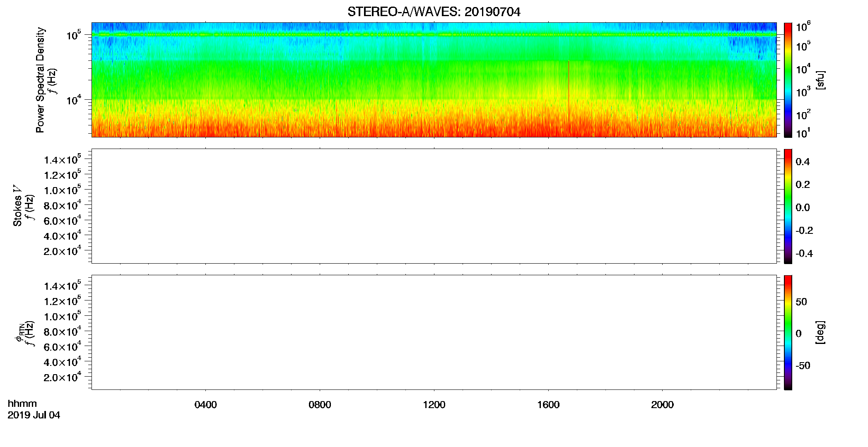Click the 1.4×10^5 tick in the φ RTN panel

[63, 286]
